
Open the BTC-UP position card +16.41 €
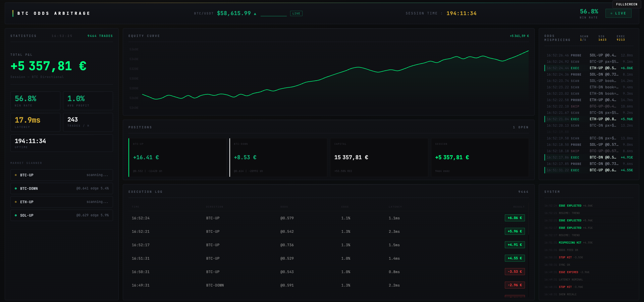click(178, 157)
